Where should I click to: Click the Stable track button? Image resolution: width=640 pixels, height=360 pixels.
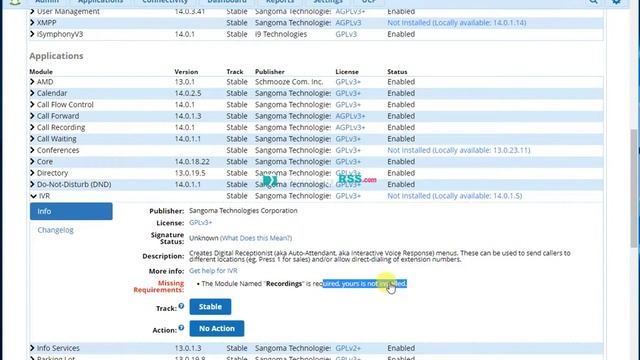coord(210,307)
